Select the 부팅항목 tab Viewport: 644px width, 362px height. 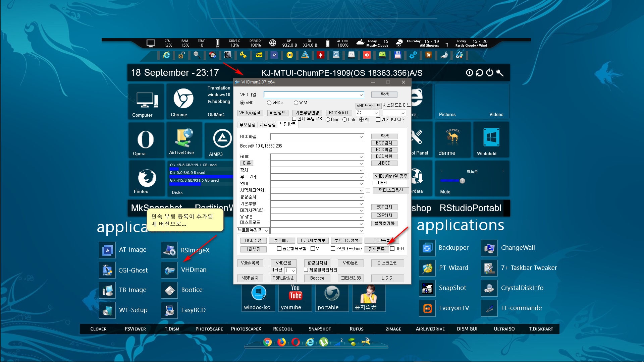pyautogui.click(x=288, y=124)
